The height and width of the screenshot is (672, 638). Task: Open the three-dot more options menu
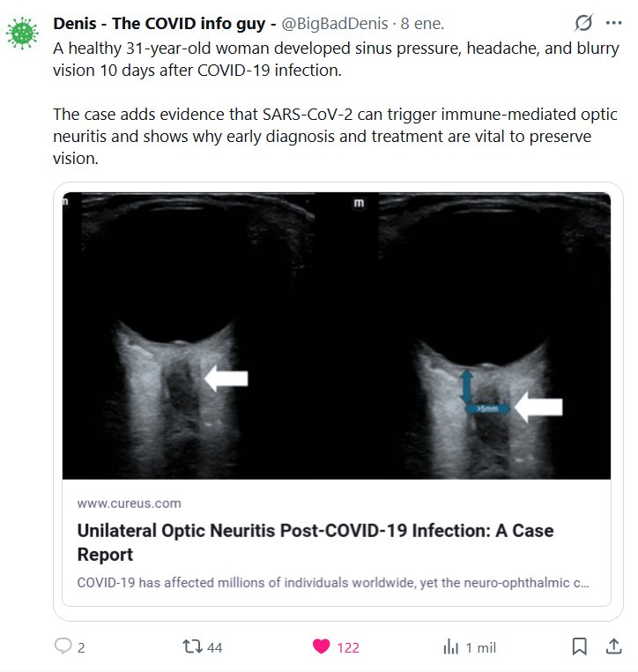613,22
